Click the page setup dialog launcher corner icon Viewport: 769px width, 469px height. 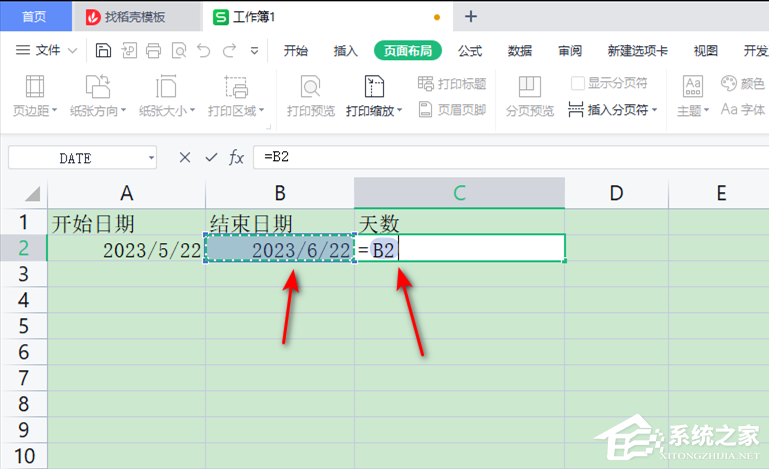269,127
